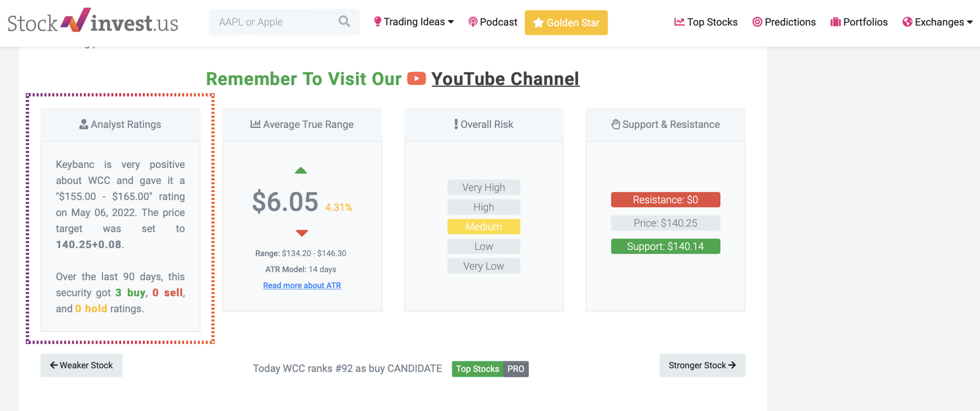The image size is (980, 411).
Task: Click the 3 buy rating text
Action: coord(130,293)
